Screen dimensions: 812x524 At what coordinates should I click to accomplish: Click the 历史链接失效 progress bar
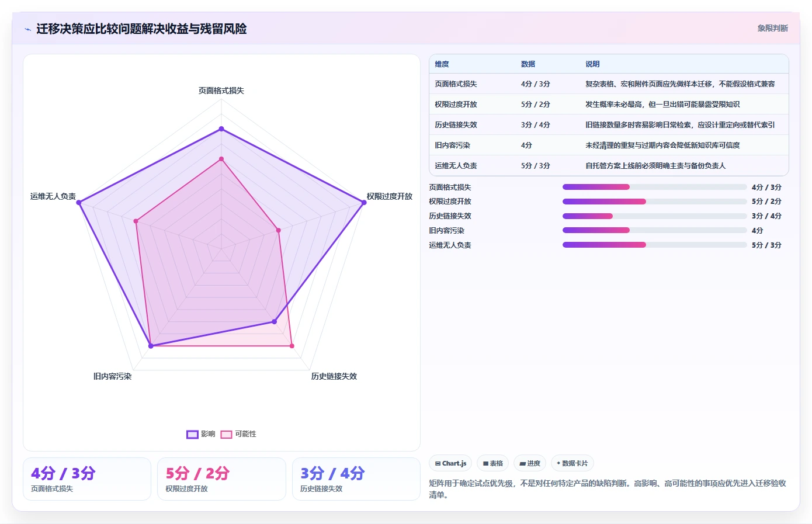(654, 216)
